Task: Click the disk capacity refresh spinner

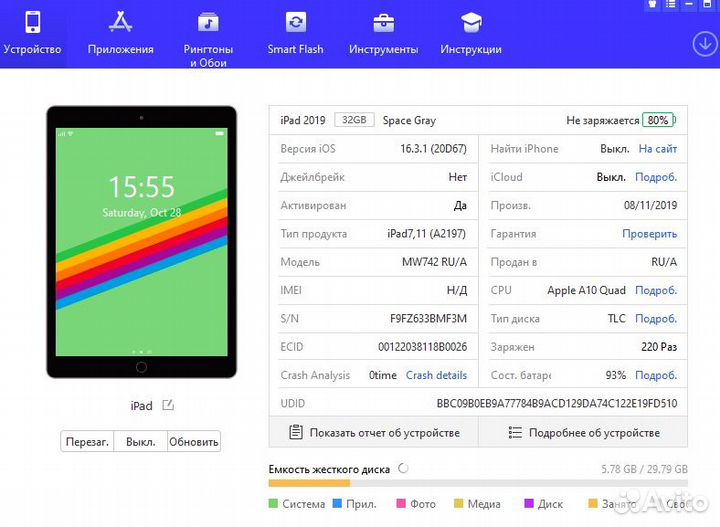Action: coord(403,469)
